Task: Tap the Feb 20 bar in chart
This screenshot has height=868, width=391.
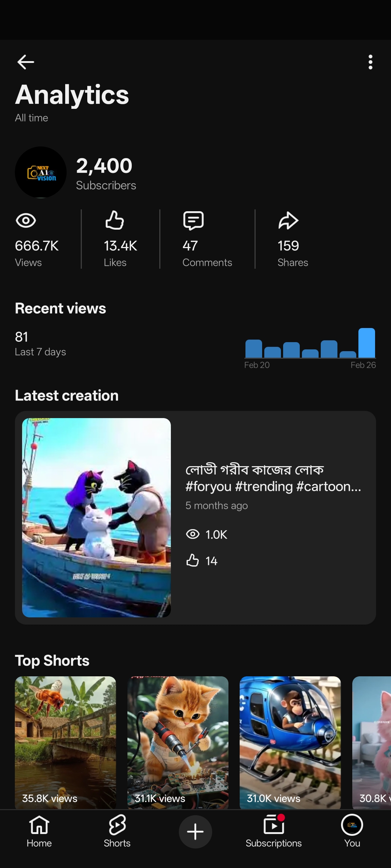Action: (253, 349)
